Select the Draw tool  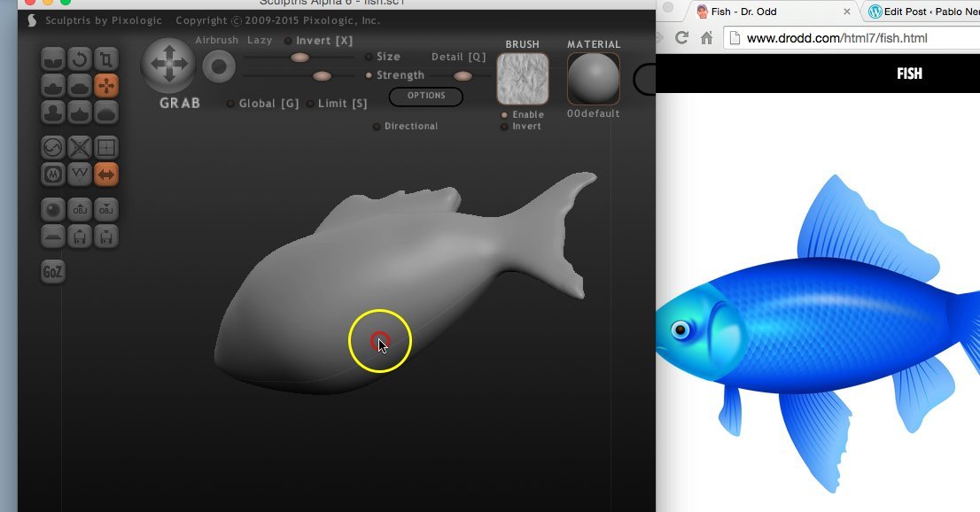click(x=53, y=84)
